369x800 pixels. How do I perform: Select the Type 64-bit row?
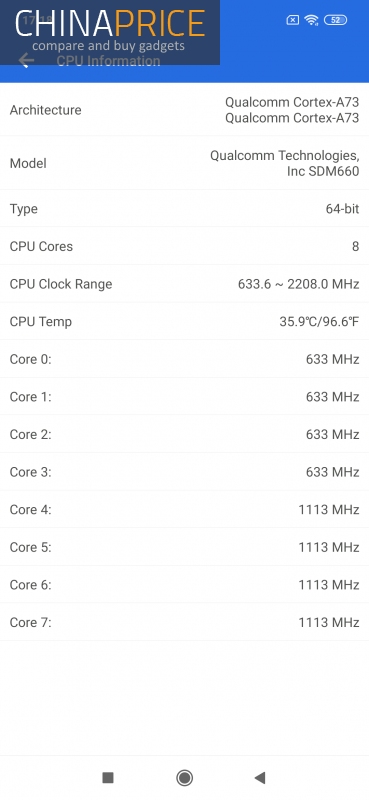pyautogui.click(x=184, y=209)
